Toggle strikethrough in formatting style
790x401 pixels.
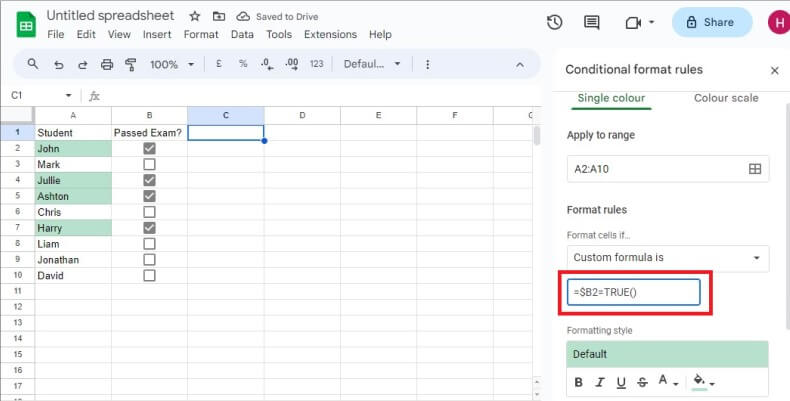point(642,382)
